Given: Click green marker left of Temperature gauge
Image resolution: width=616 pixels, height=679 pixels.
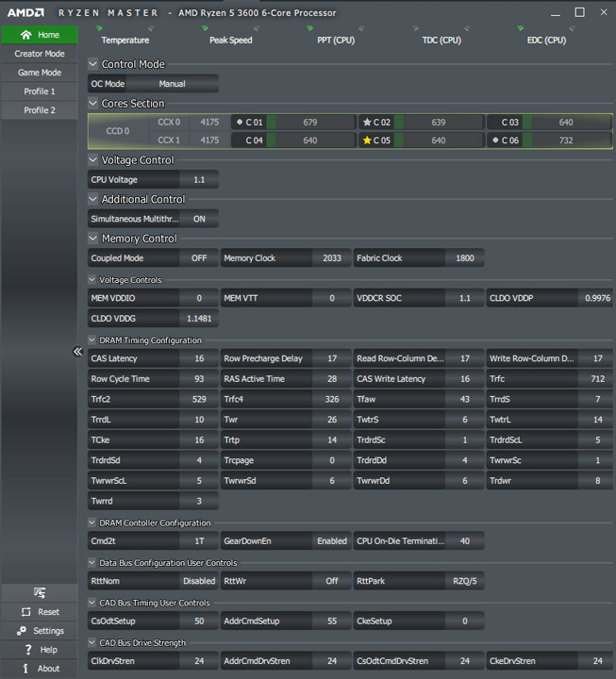Looking at the screenshot, I should click(x=99, y=28).
